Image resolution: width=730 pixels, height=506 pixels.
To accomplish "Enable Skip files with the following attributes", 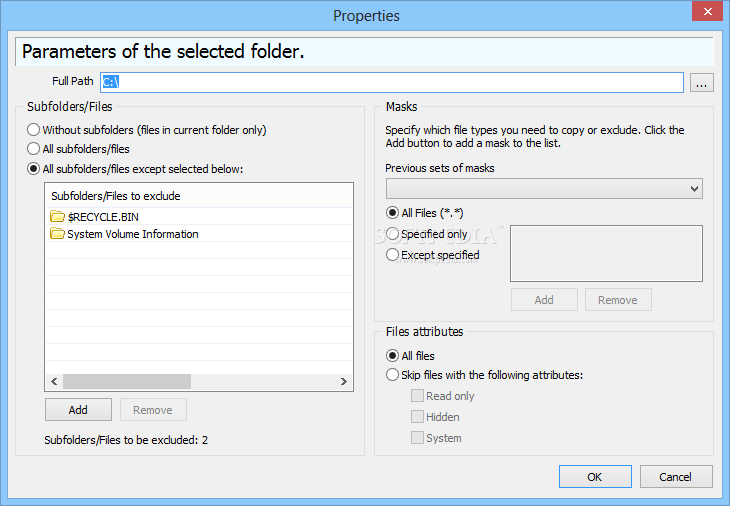I will pyautogui.click(x=392, y=375).
